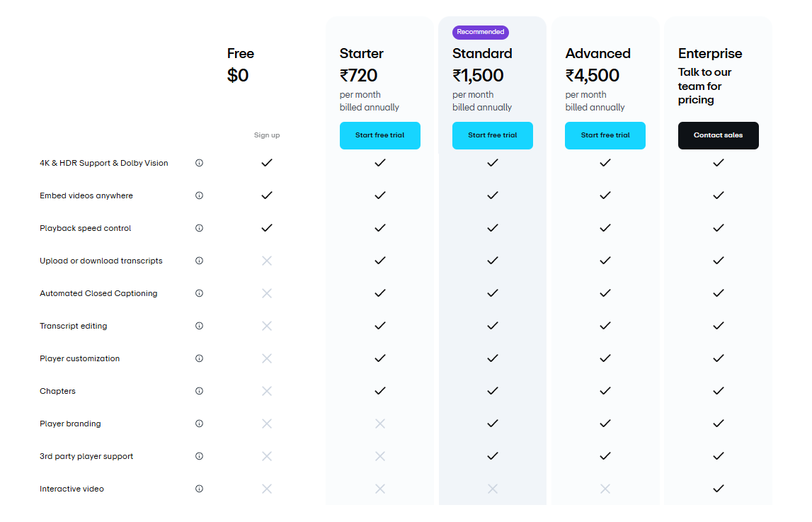Click Free plan cross for Chapters
Image resolution: width=812 pixels, height=522 pixels.
(x=267, y=392)
